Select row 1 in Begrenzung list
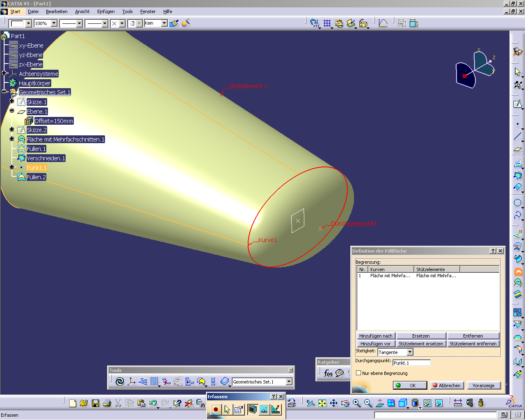The width and height of the screenshot is (525, 420). (428, 276)
